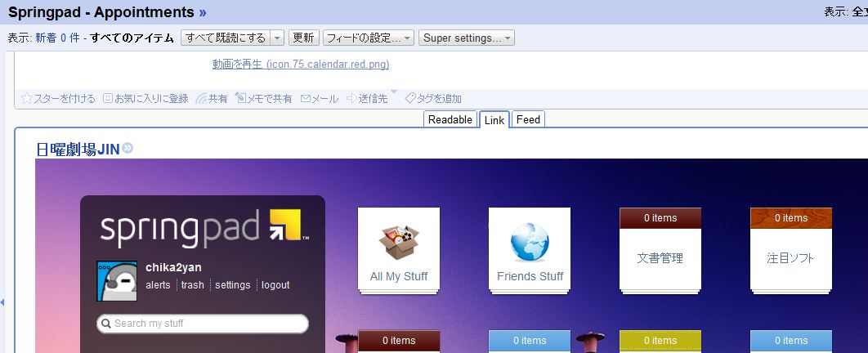Open the 動画を再生 link
The height and width of the screenshot is (353, 868).
[301, 65]
